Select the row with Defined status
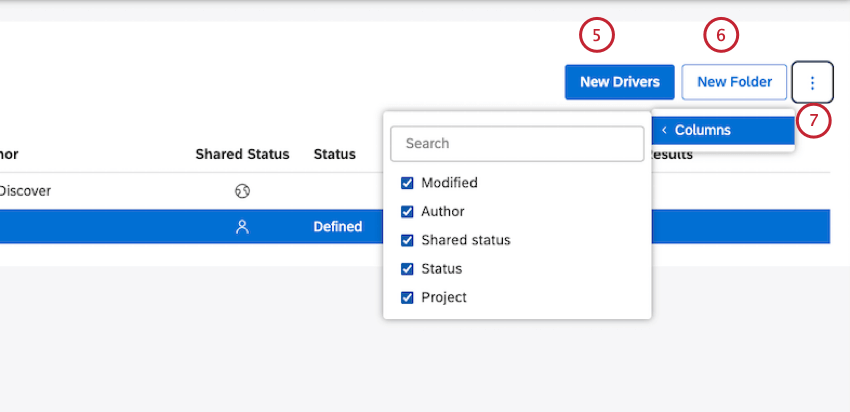The image size is (850, 412). [x=337, y=227]
